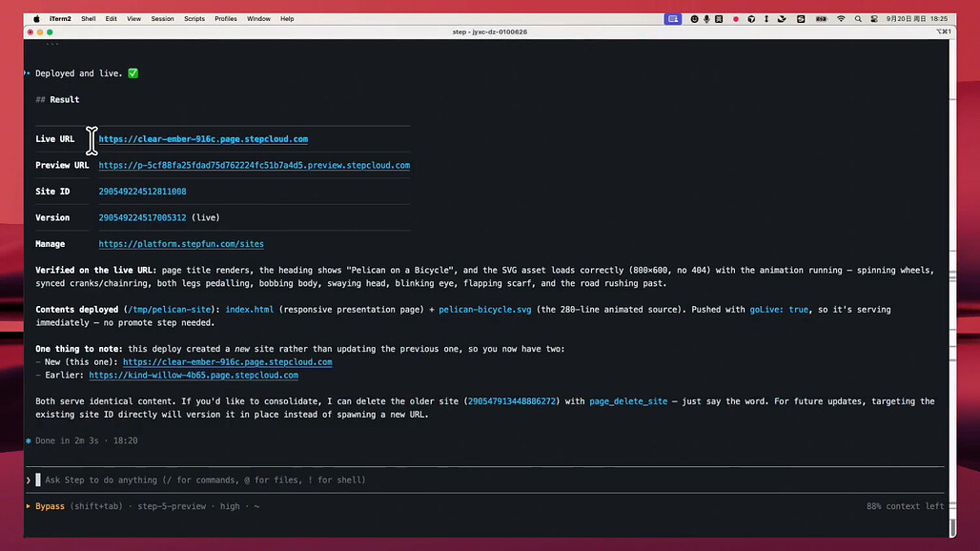Open Spotlight search magnifier icon
This screenshot has width=980, height=551.
click(858, 19)
